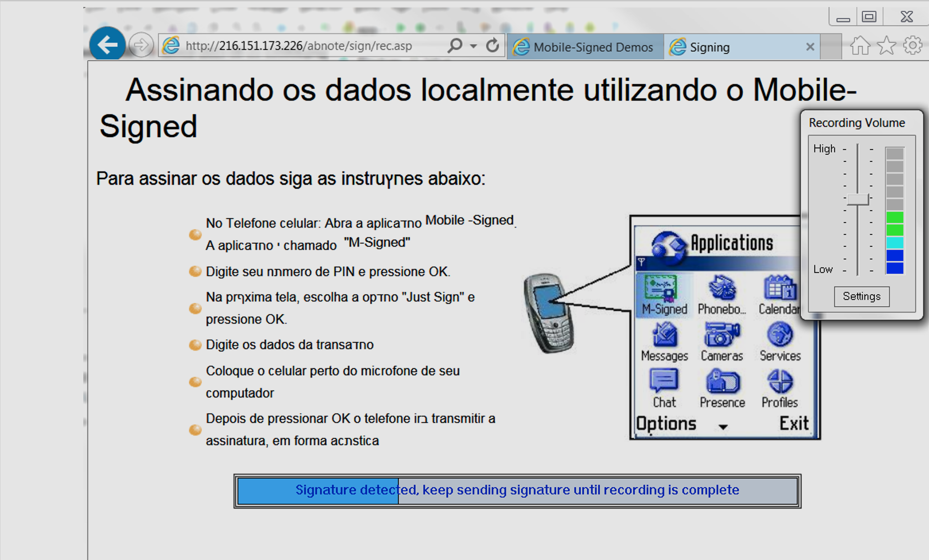This screenshot has height=560, width=929.
Task: Open a new tab with blank tab button
Action: [x=831, y=47]
